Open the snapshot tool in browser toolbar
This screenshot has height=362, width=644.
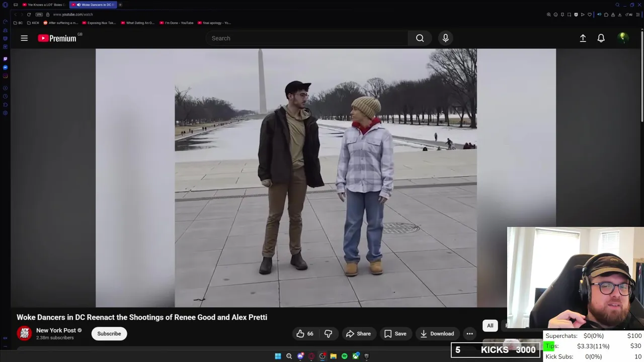569,15
